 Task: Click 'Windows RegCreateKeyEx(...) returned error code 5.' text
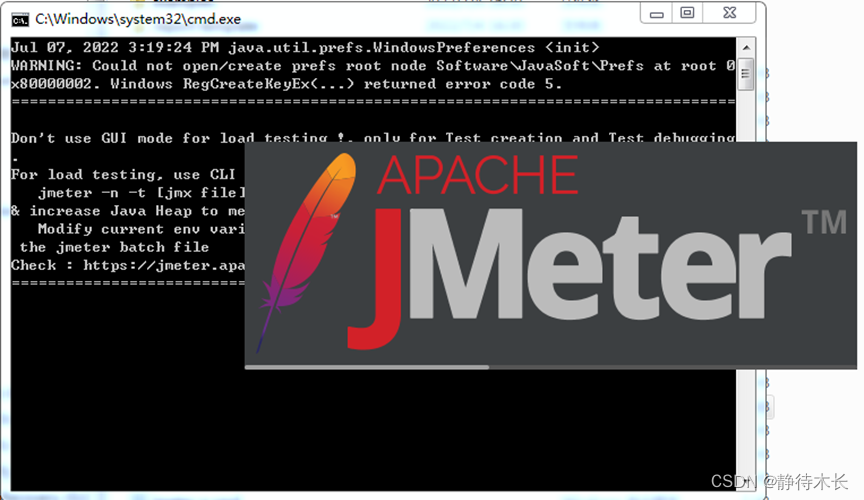336,84
